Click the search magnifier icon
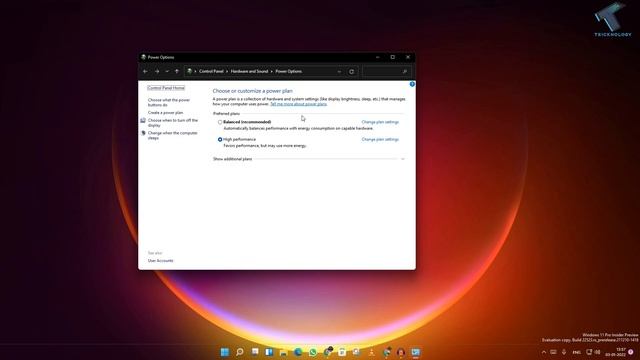Screen dimensions: 640x360 tap(405, 72)
